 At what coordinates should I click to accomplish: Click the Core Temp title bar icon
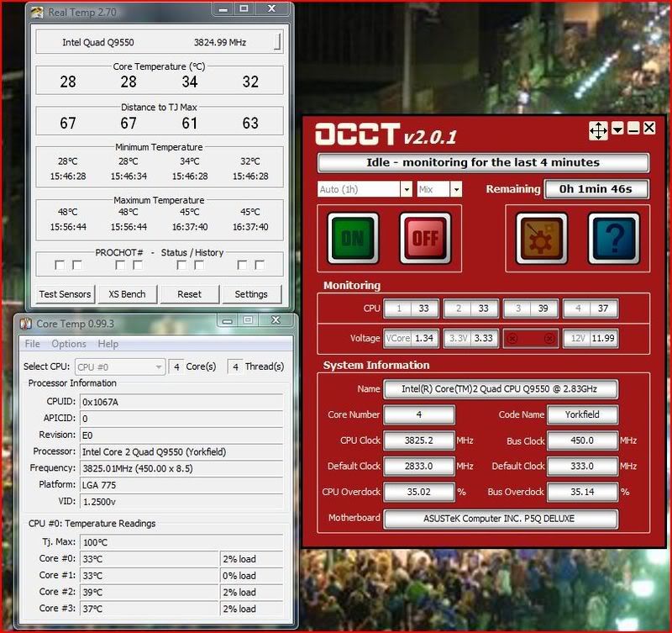26,324
